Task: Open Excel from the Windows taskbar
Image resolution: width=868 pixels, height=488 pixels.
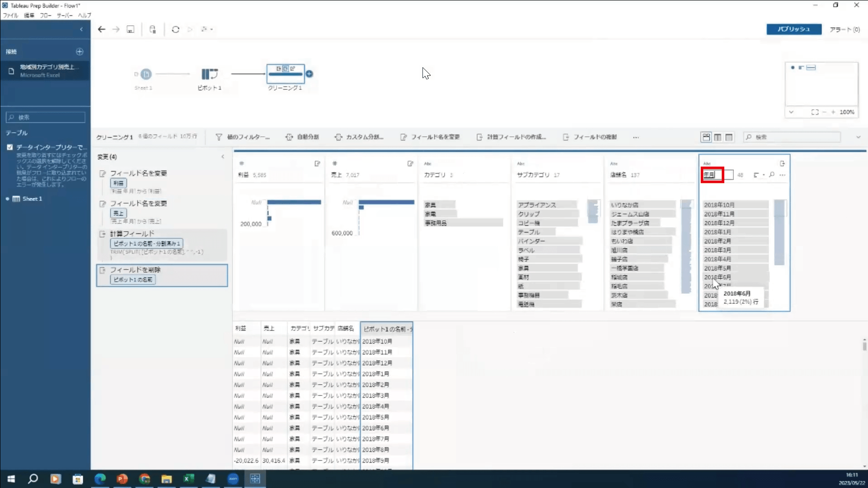Action: click(x=188, y=479)
